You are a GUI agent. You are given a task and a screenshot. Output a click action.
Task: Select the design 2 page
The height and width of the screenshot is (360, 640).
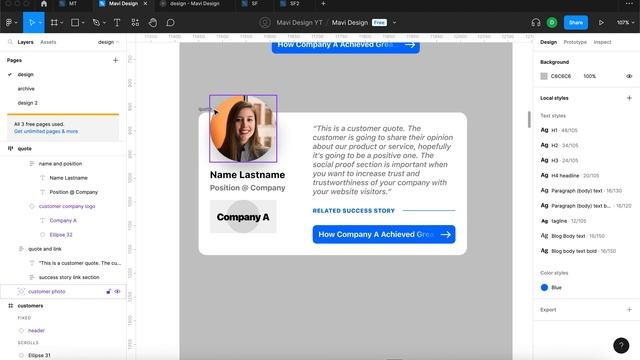tap(27, 103)
